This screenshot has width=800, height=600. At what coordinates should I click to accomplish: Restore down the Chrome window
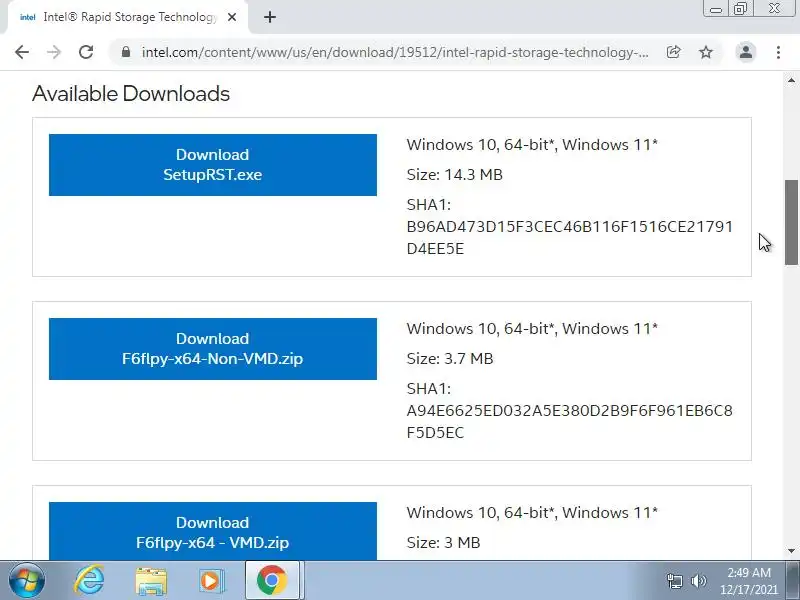coord(740,9)
